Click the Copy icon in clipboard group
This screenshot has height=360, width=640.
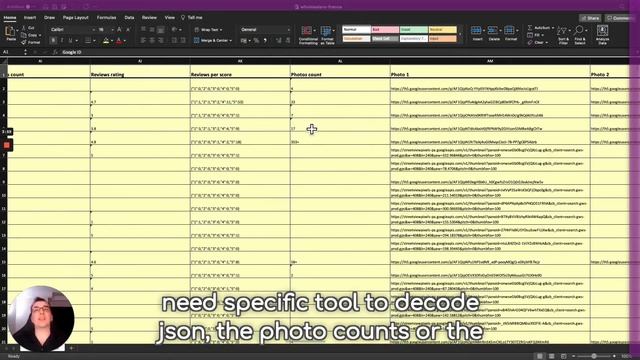click(x=24, y=35)
